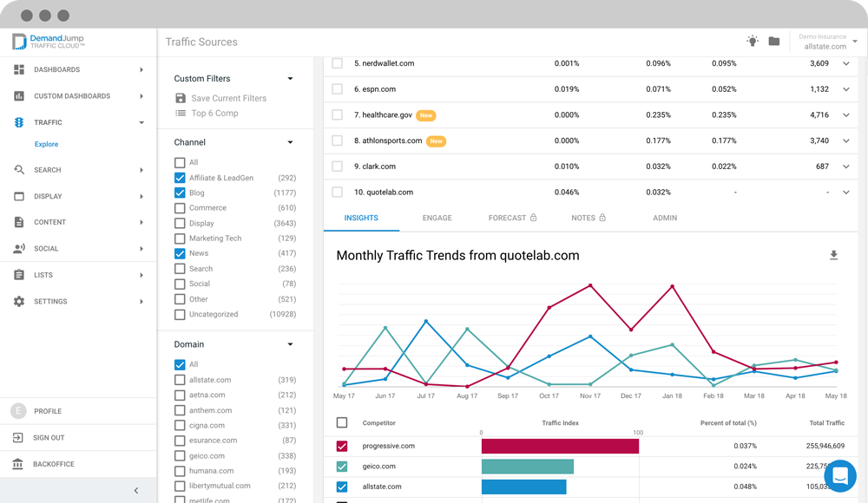Open the athlonsports.com source link
This screenshot has width=868, height=503.
pyautogui.click(x=392, y=140)
